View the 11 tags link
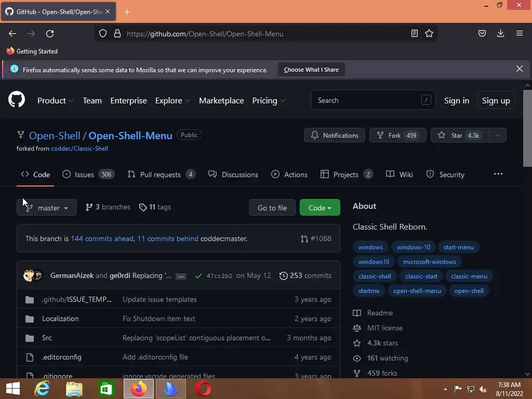532x399 pixels. coord(155,207)
